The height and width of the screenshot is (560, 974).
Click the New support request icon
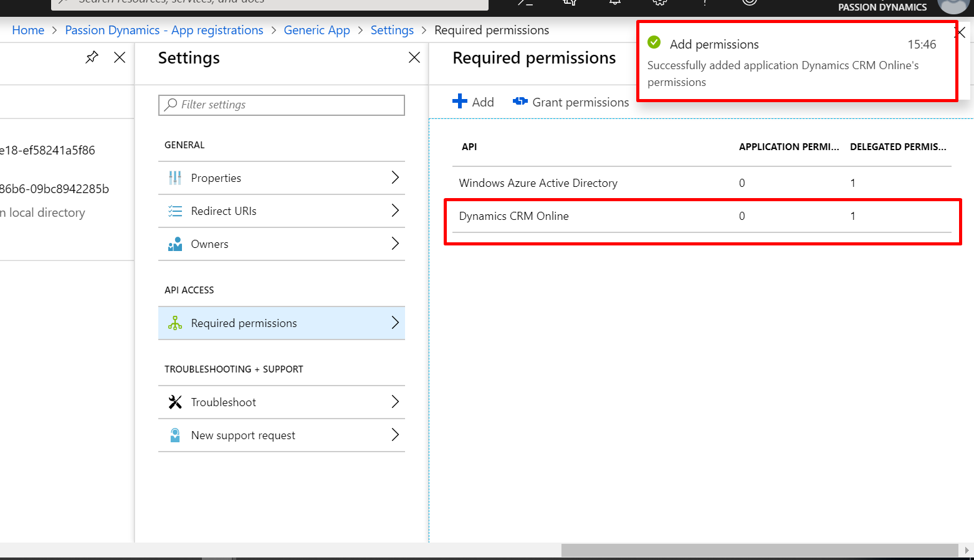click(x=175, y=435)
